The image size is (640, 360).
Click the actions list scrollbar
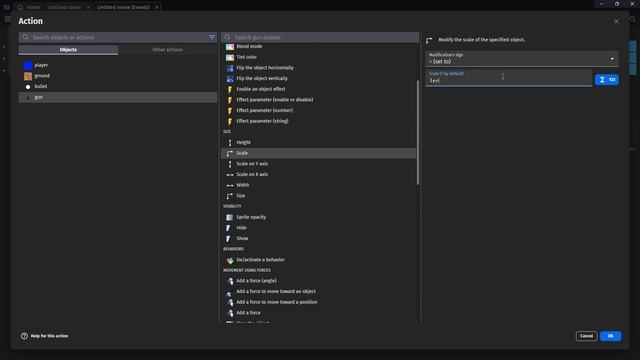point(418,132)
